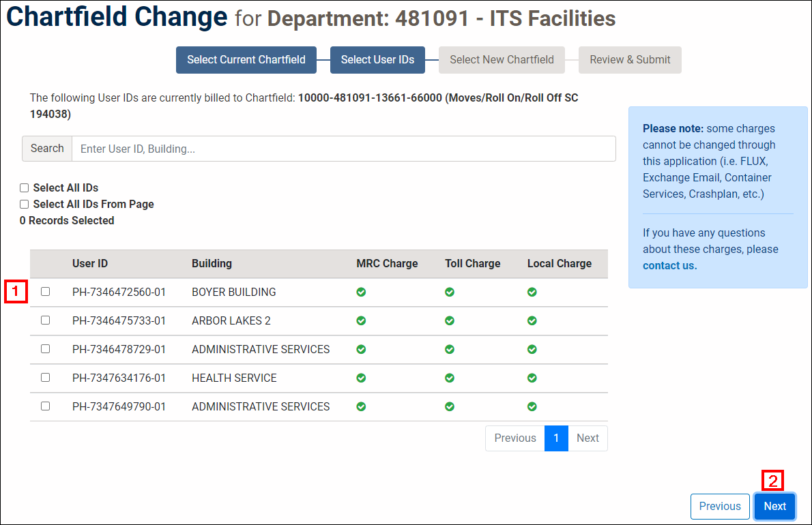
Task: Jump to Review & Submit step
Action: point(629,60)
